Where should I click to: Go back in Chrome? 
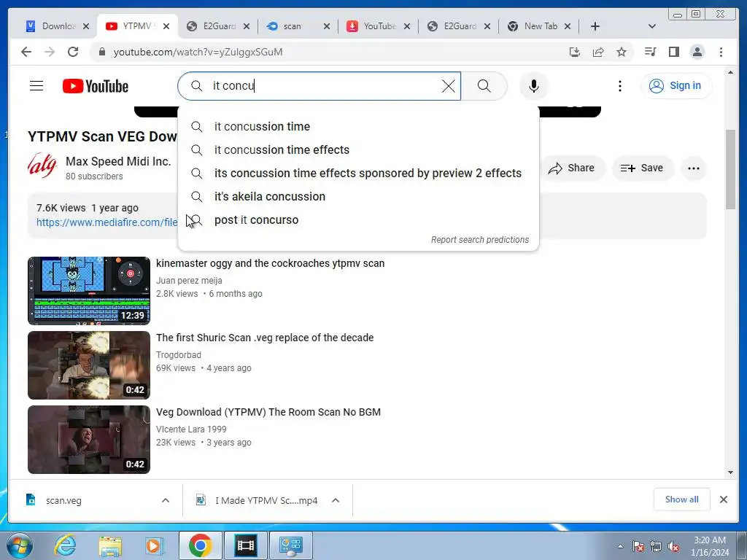pos(26,52)
